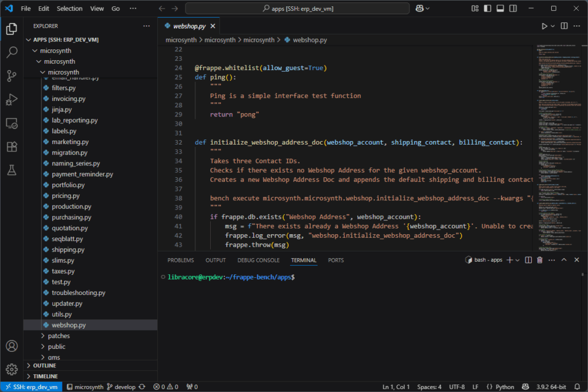Screen dimensions: 588x392
Task: Open Source Control view
Action: pyautogui.click(x=11, y=76)
